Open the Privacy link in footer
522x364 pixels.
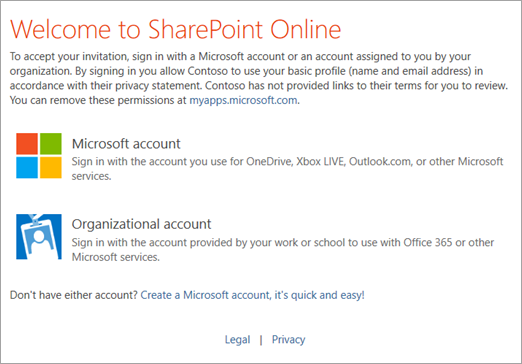288,339
